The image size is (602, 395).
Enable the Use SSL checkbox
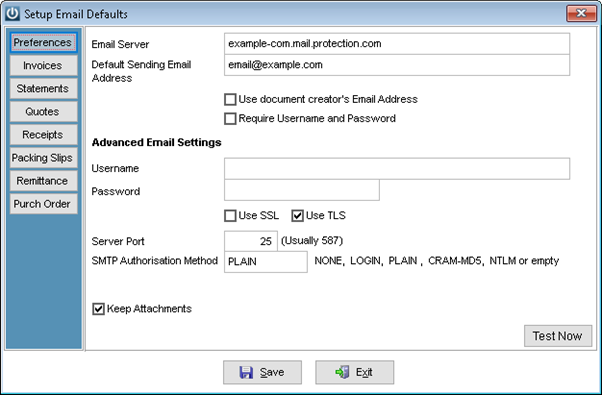click(x=230, y=216)
